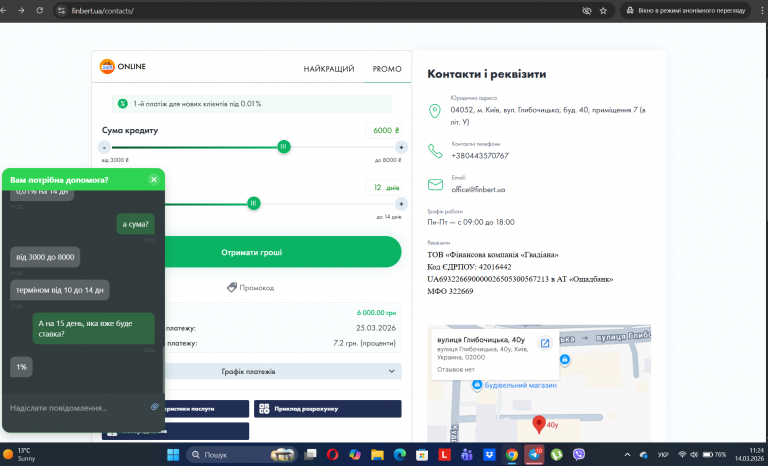Viewport: 768px width, 466px height.
Task: Click the phone handset icon
Action: (435, 150)
